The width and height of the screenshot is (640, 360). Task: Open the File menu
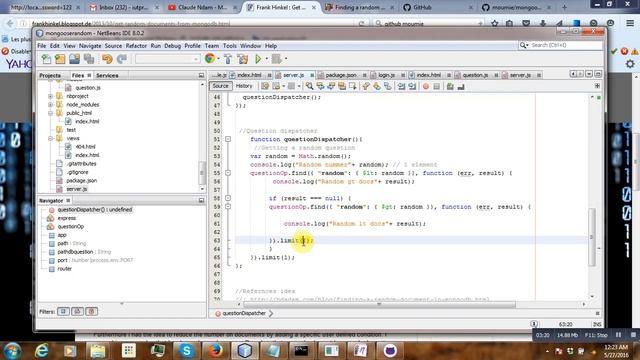(x=42, y=46)
